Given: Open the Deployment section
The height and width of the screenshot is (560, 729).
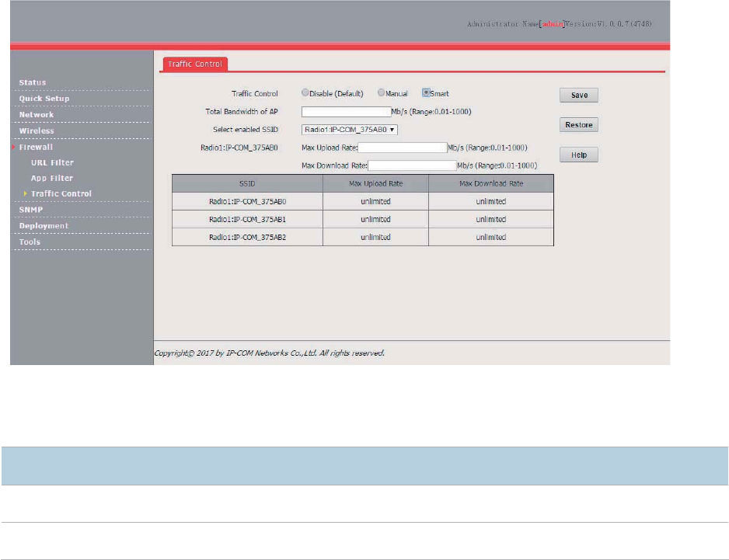Looking at the screenshot, I should click(x=44, y=226).
